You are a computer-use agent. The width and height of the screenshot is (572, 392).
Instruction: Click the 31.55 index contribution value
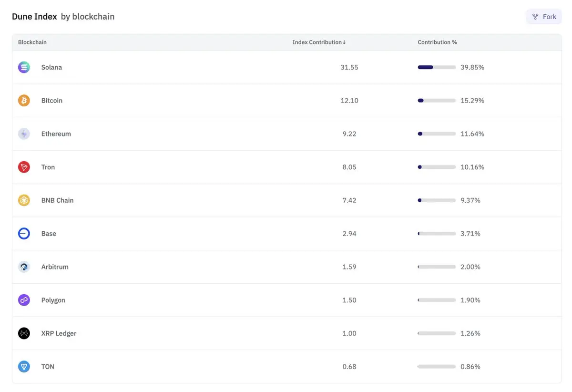coord(349,67)
